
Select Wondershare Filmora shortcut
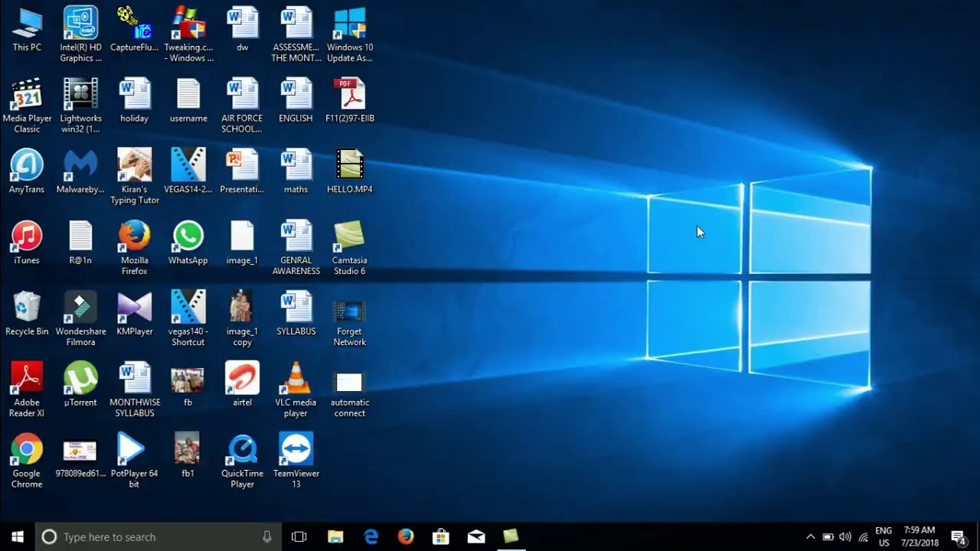pos(80,319)
